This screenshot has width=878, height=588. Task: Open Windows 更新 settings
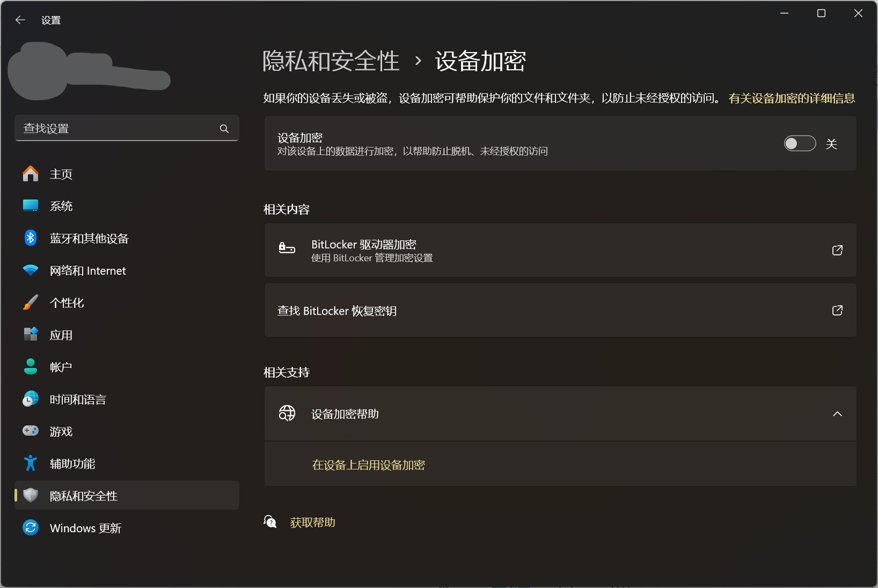[x=84, y=527]
